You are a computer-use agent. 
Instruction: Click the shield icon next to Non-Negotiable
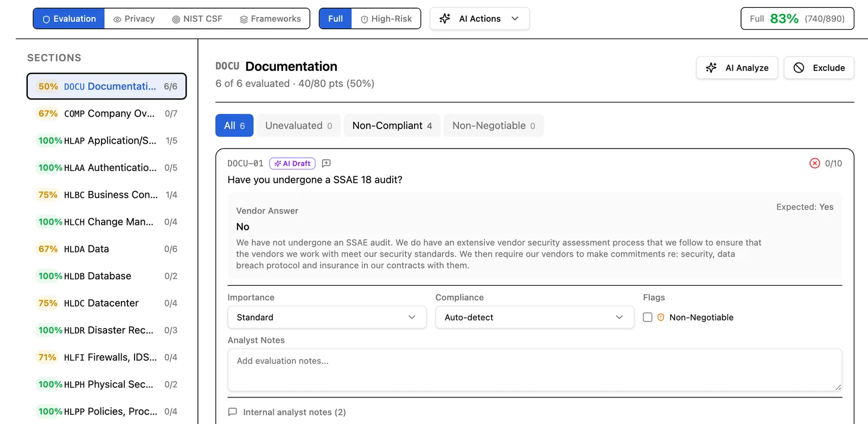coord(661,317)
